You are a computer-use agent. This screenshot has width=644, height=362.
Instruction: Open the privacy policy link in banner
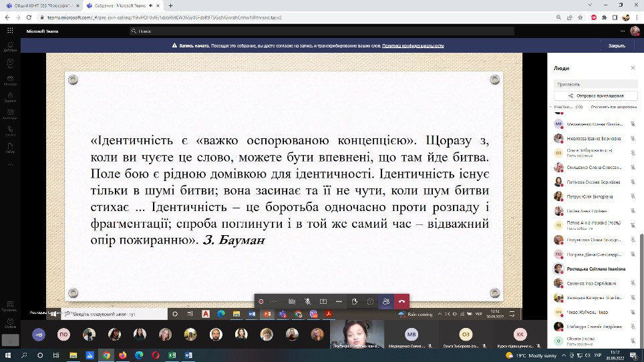point(413,45)
